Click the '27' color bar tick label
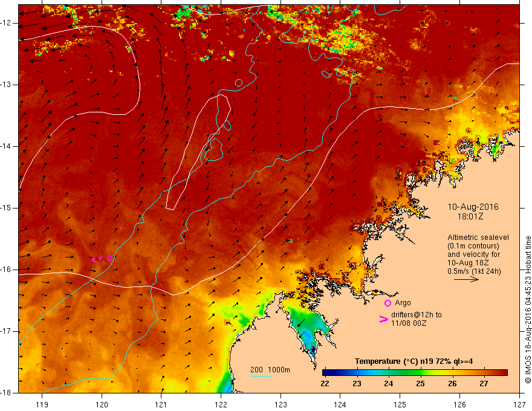This screenshot has height=411, width=532. click(484, 384)
